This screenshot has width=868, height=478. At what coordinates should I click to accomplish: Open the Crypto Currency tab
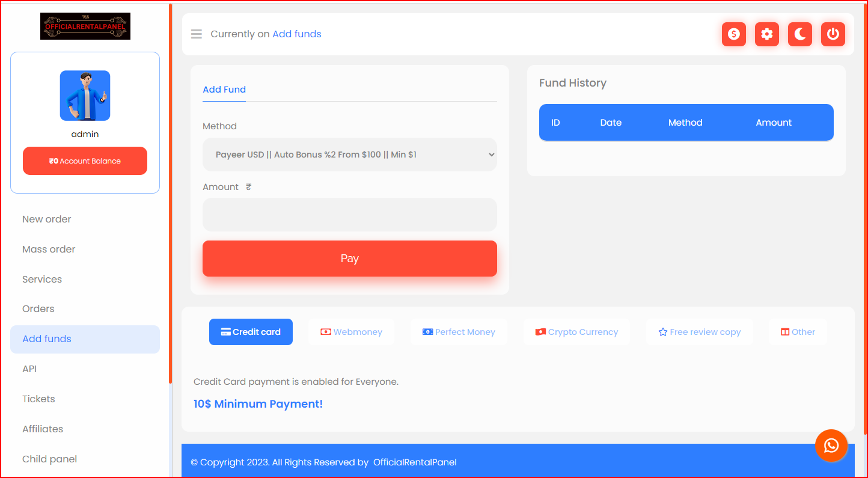[576, 332]
